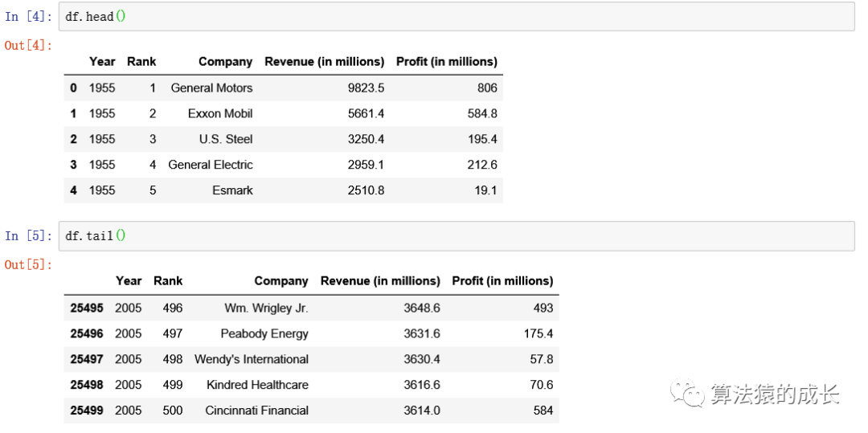
Task: Select the Kindred Healthcare company cell
Action: click(257, 384)
